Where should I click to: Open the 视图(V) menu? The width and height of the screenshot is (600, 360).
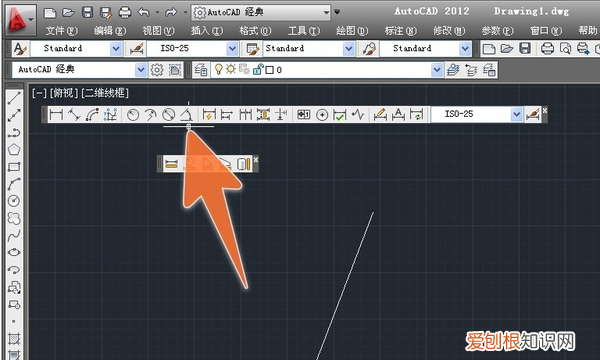click(158, 31)
